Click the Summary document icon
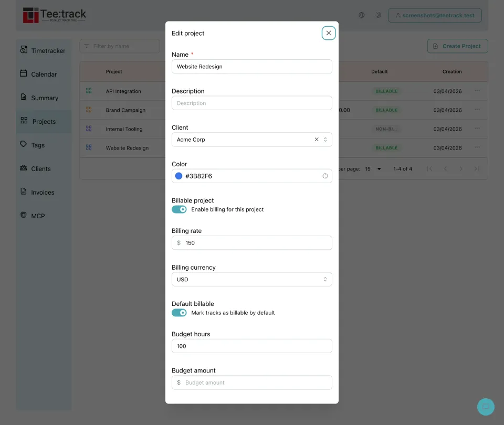The image size is (504, 425). 24,97
